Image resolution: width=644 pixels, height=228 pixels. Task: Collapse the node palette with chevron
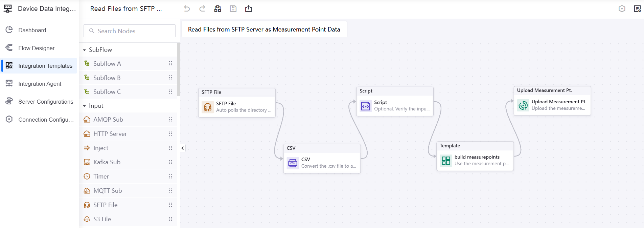[x=183, y=148]
